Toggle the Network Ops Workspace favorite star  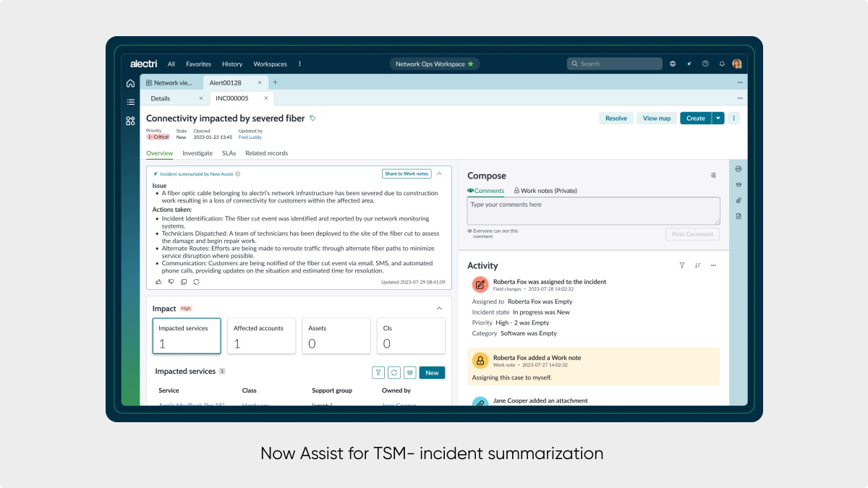471,64
